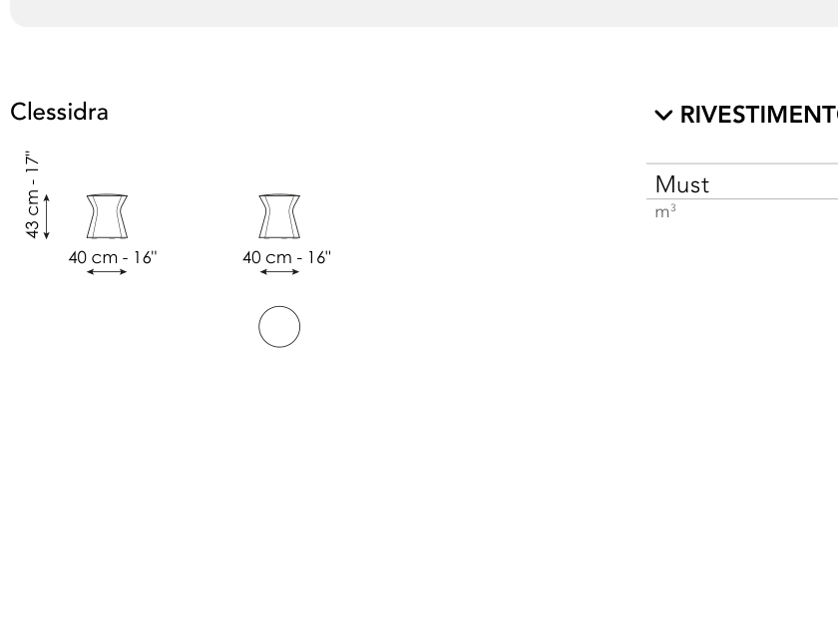Click the 43 cm - 17" height label

(x=33, y=194)
